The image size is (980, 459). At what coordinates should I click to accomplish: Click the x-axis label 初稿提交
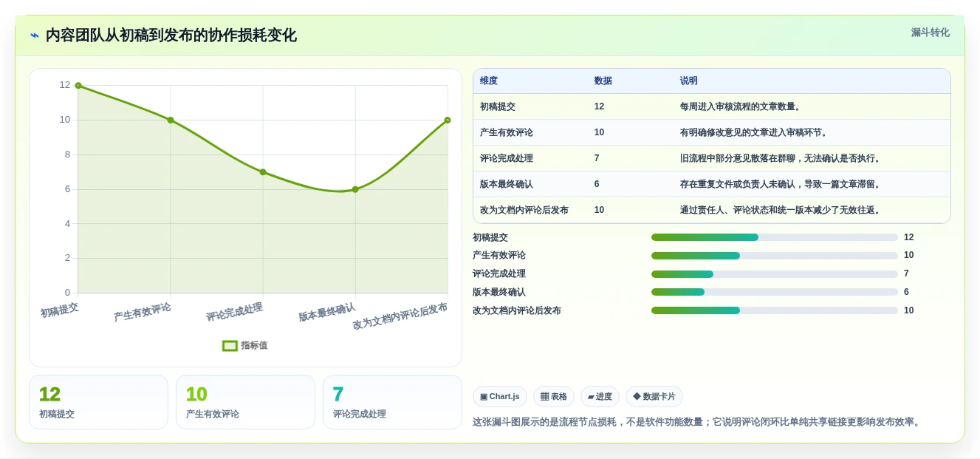point(59,310)
